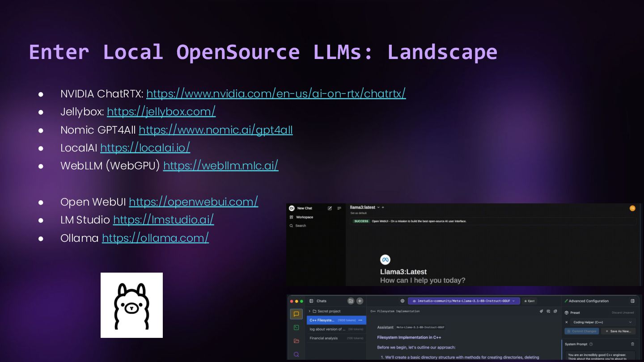
Task: Click the chat bubble icon in the chat header
Action: click(549, 311)
